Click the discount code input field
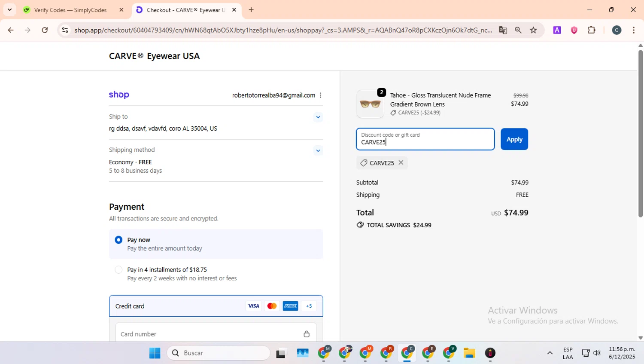Screen dimensions: 644x364 point(425,139)
